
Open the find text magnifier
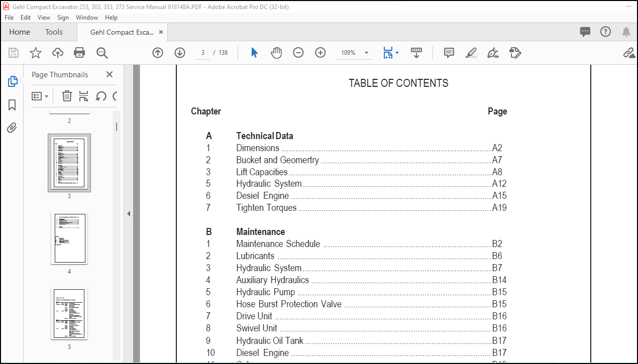click(x=102, y=53)
